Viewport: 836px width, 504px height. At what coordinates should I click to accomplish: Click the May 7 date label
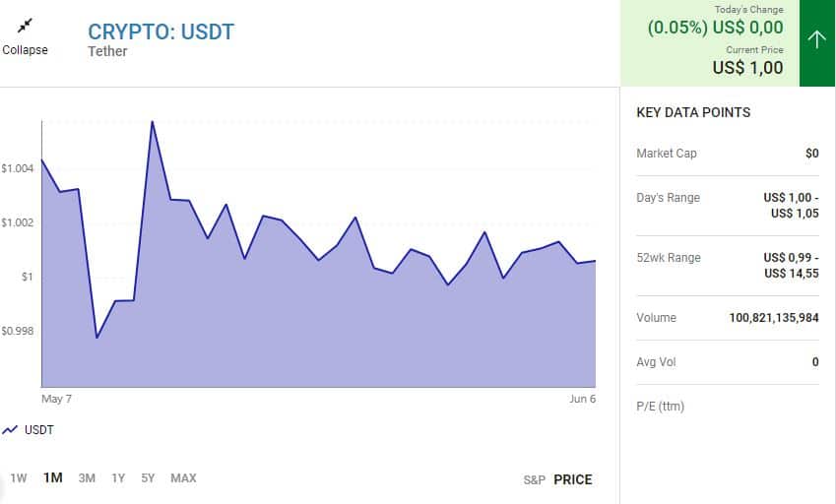coord(56,399)
